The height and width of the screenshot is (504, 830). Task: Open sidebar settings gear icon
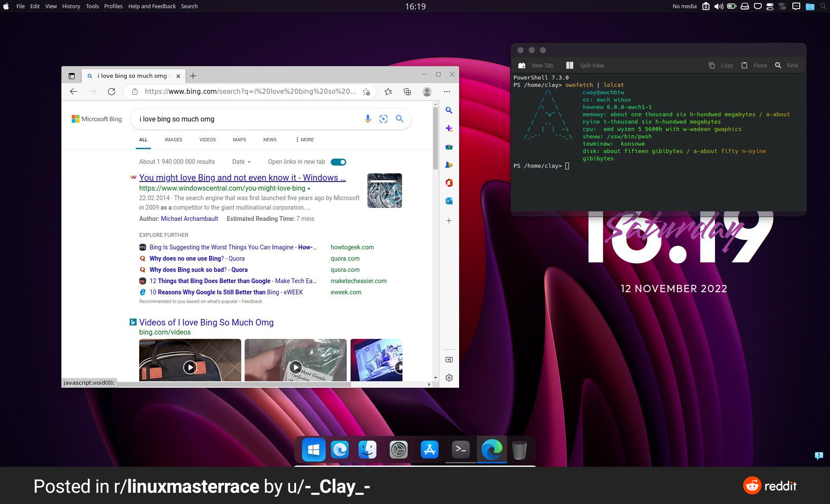tap(449, 378)
